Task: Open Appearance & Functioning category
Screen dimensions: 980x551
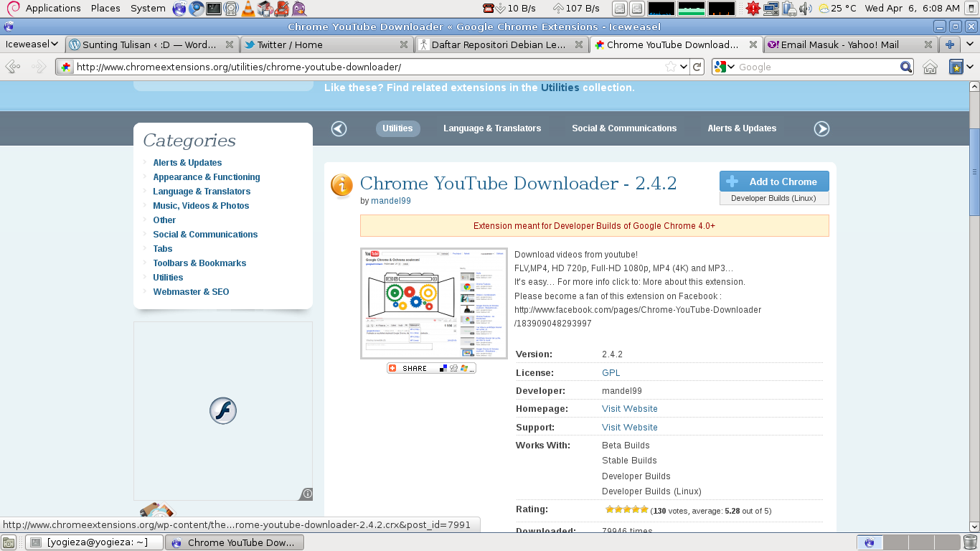Action: click(x=207, y=177)
